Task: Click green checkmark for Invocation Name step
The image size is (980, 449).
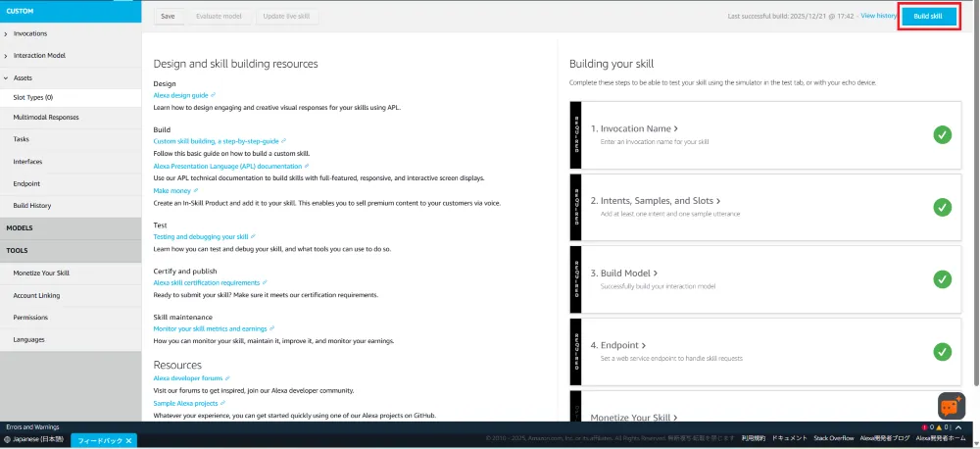Action: coord(942,134)
